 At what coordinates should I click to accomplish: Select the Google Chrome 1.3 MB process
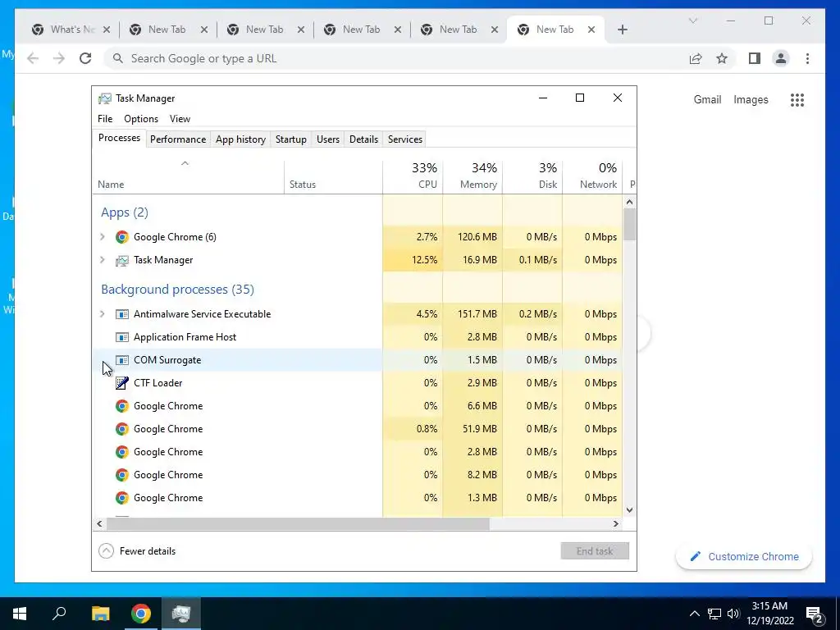pyautogui.click(x=358, y=498)
